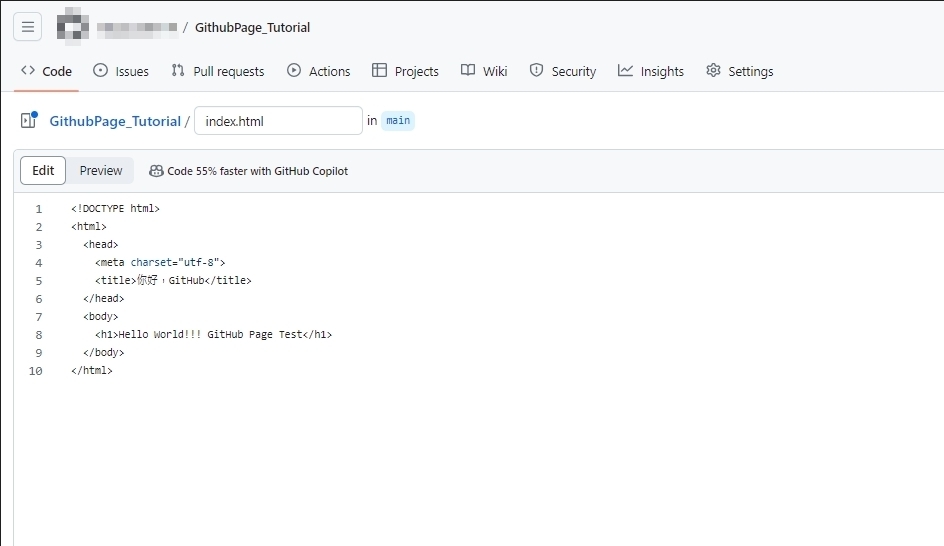The image size is (944, 546).
Task: Switch to Preview mode
Action: (x=101, y=171)
